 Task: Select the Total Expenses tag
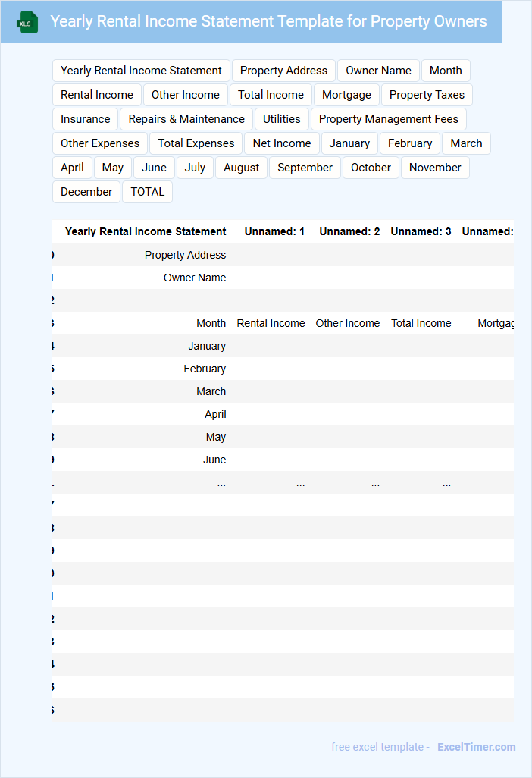click(x=196, y=143)
